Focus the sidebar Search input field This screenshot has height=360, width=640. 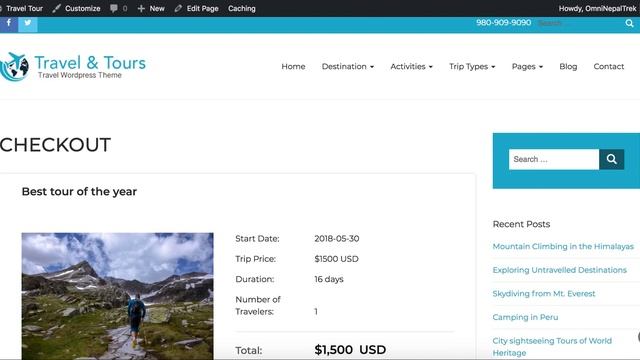(554, 159)
